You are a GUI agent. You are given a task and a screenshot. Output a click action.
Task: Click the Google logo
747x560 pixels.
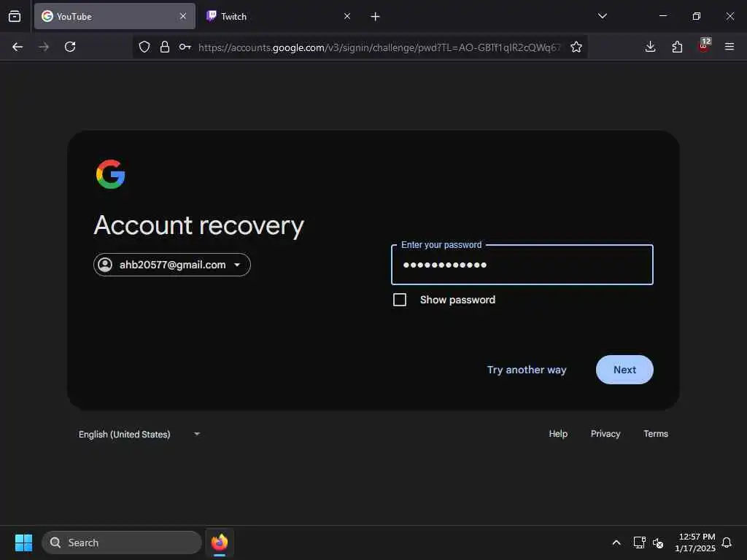(x=111, y=174)
